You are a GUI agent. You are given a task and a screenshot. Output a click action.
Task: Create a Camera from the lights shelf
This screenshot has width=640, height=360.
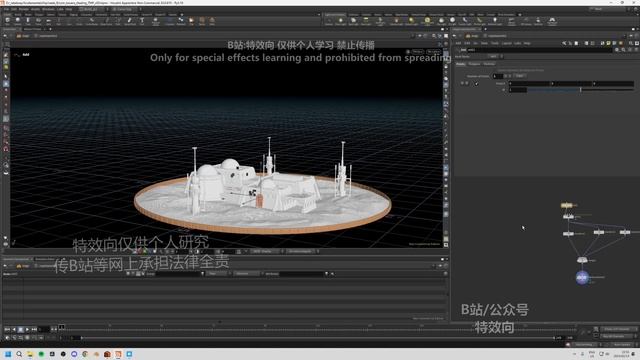pyautogui.click(x=329, y=20)
